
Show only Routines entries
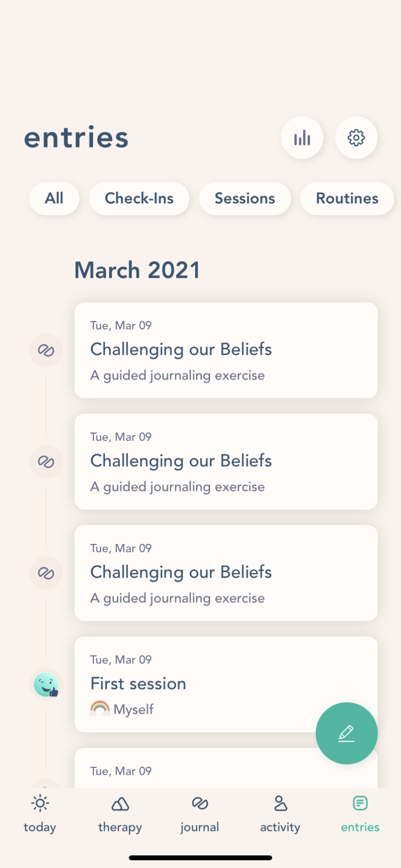tap(347, 198)
